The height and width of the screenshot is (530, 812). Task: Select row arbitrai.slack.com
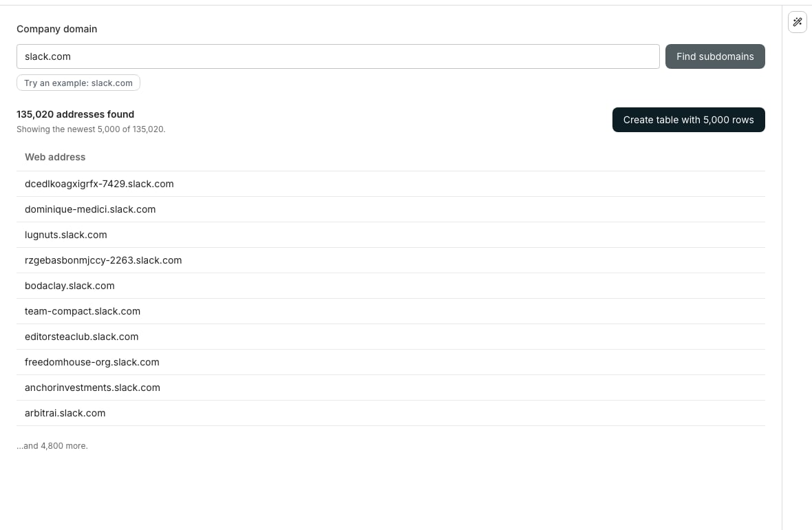(x=390, y=413)
